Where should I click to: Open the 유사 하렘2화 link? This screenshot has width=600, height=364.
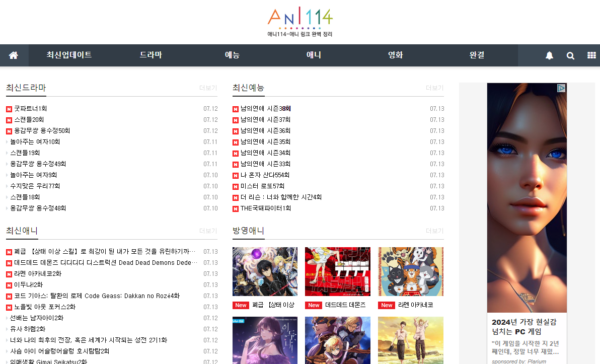[x=28, y=330]
